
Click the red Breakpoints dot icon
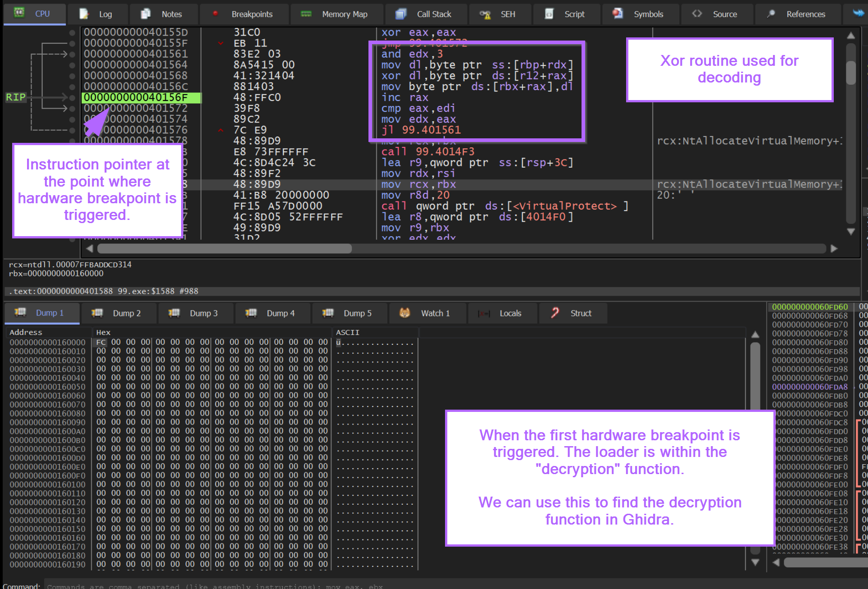click(215, 14)
